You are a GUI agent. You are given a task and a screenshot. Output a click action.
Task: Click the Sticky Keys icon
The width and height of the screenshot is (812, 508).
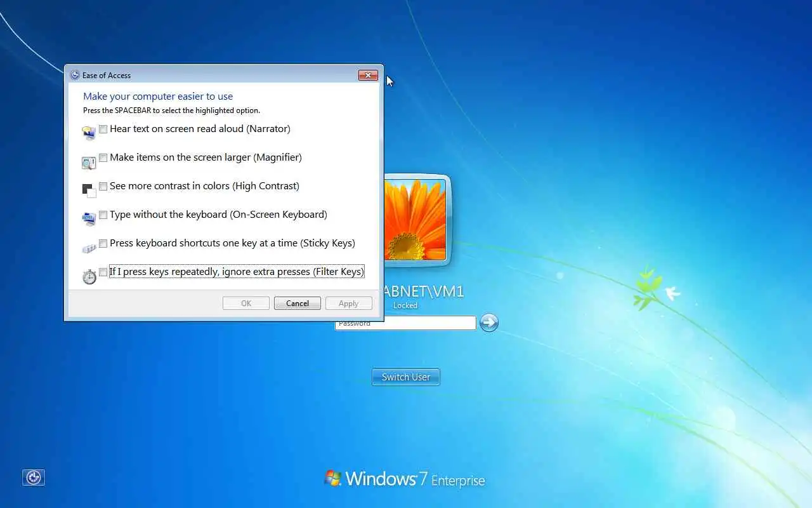[x=89, y=248]
